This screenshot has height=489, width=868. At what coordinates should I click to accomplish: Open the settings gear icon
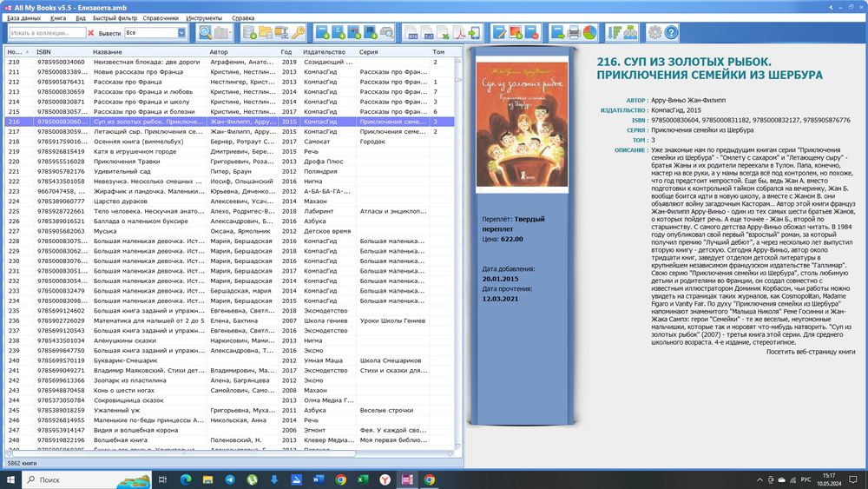click(654, 33)
